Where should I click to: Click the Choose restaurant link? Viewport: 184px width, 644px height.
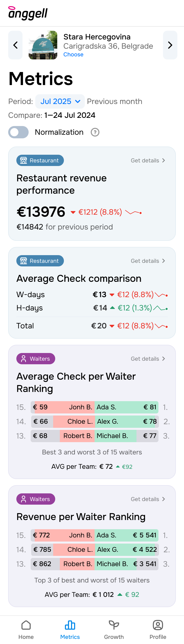tap(73, 55)
